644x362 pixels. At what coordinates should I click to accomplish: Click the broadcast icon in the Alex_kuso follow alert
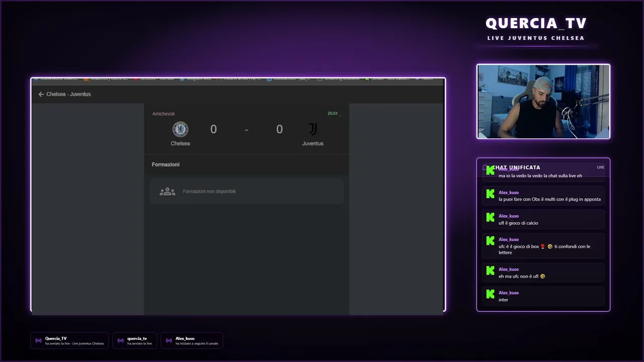pyautogui.click(x=169, y=341)
